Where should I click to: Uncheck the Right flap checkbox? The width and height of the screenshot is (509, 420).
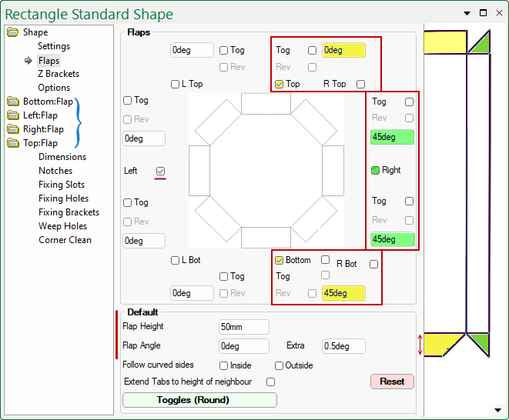375,170
